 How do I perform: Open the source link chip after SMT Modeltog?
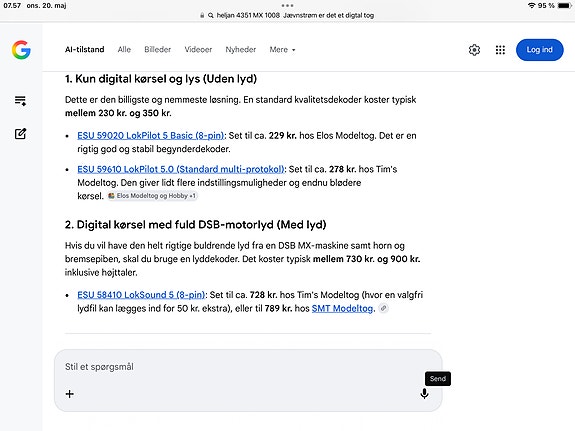click(x=383, y=308)
